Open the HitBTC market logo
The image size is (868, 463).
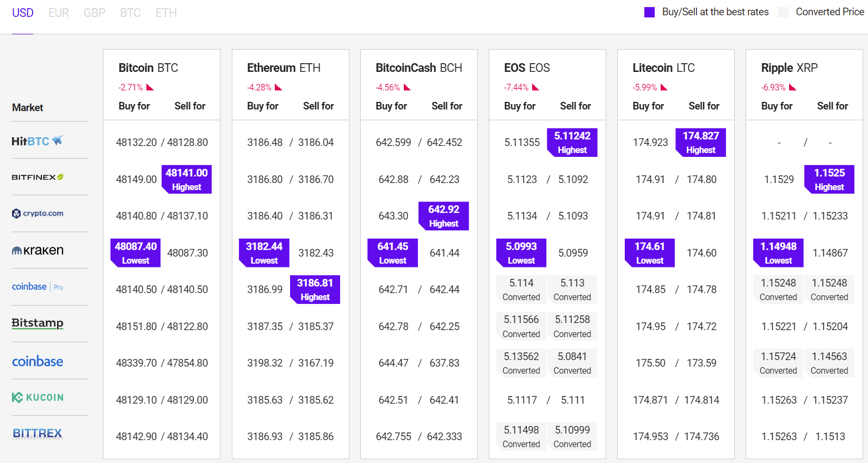38,141
